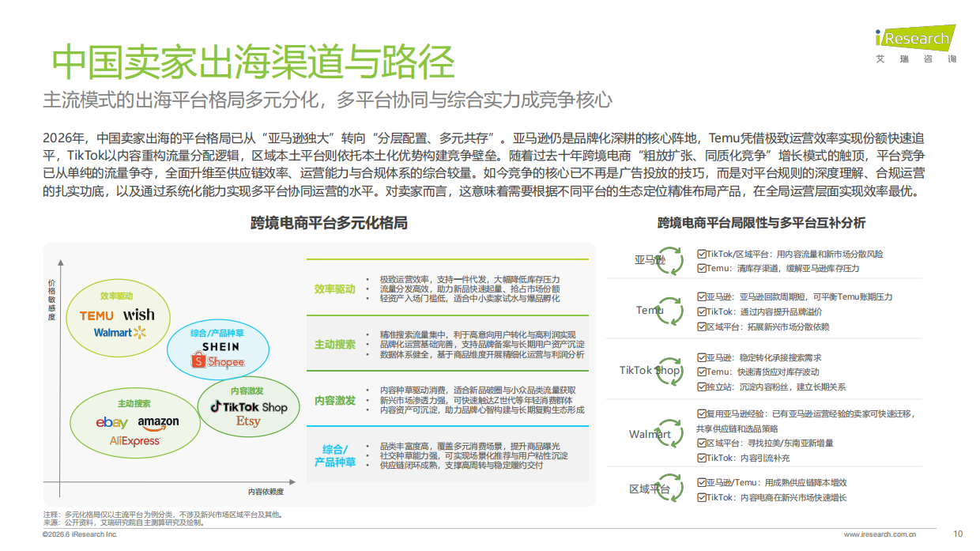Click the Shopee logo
Screen dimensions: 980x551
(217, 361)
